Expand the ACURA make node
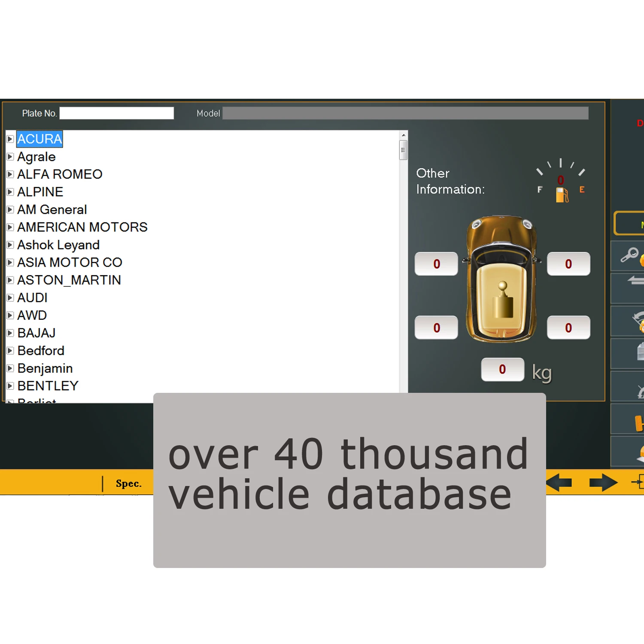The width and height of the screenshot is (644, 644). (10, 139)
